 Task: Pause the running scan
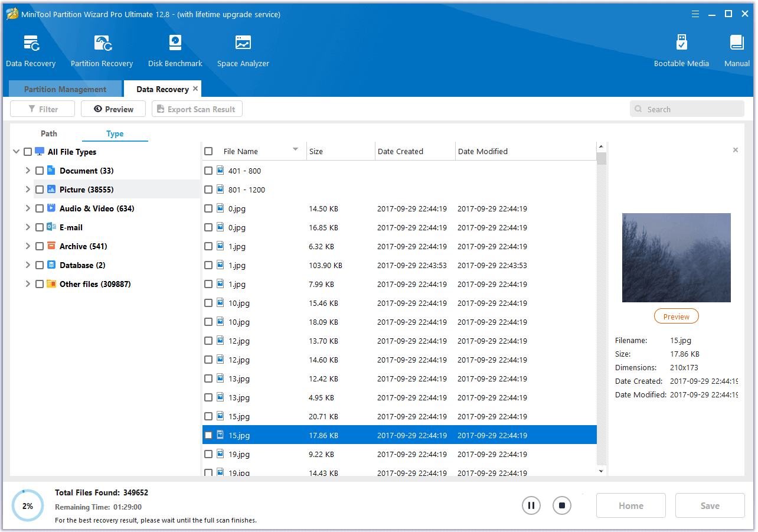(531, 505)
